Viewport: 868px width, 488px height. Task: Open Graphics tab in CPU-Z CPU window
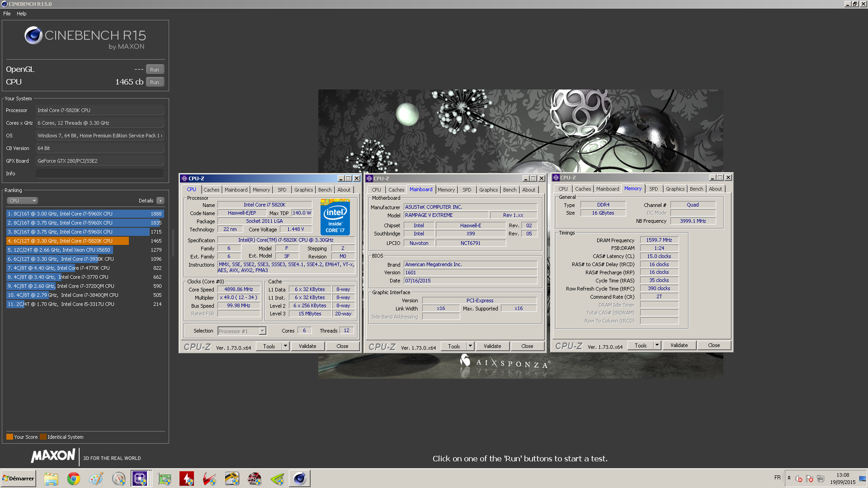tap(303, 190)
